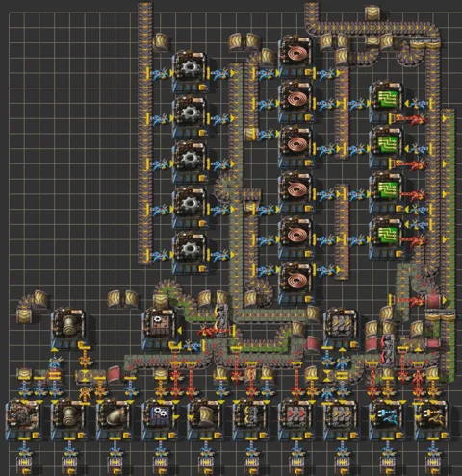The height and width of the screenshot is (476, 462).
Task: Open the chest below the pipe-to-ground assembler
Action: click(115, 463)
